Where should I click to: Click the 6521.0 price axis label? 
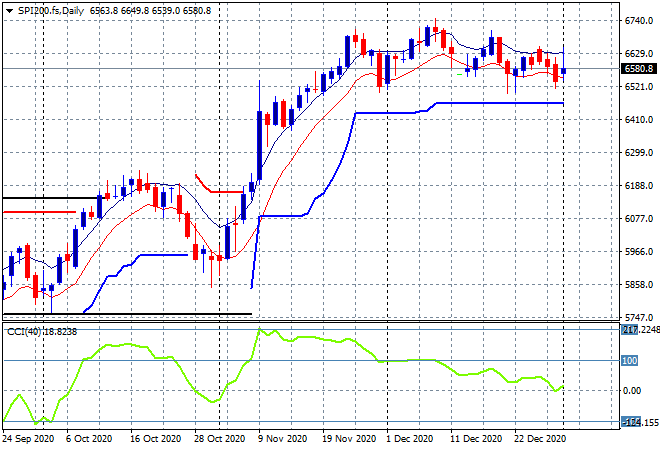click(x=639, y=87)
